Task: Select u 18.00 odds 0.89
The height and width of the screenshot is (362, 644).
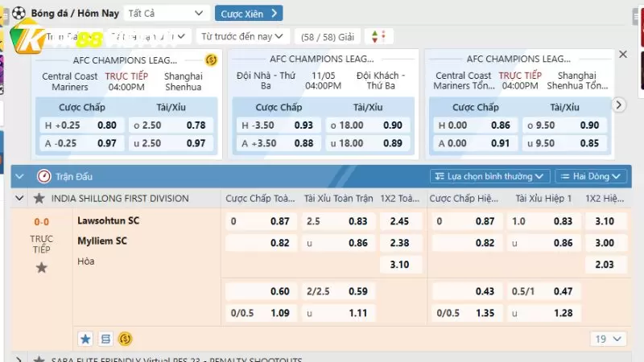Action: click(368, 143)
